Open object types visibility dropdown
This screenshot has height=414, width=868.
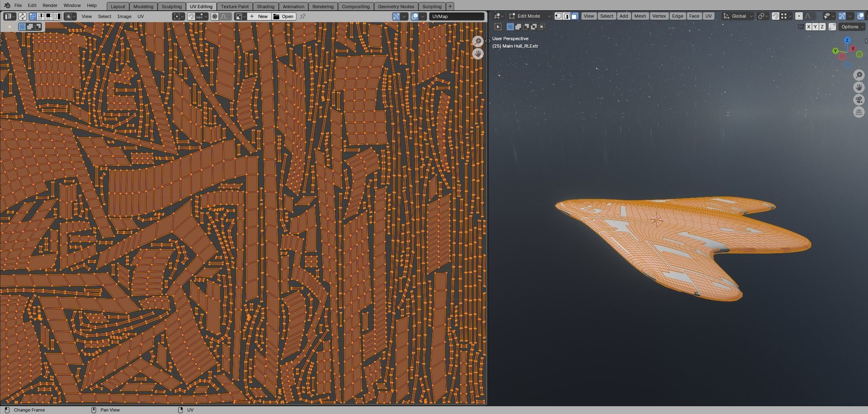point(830,16)
